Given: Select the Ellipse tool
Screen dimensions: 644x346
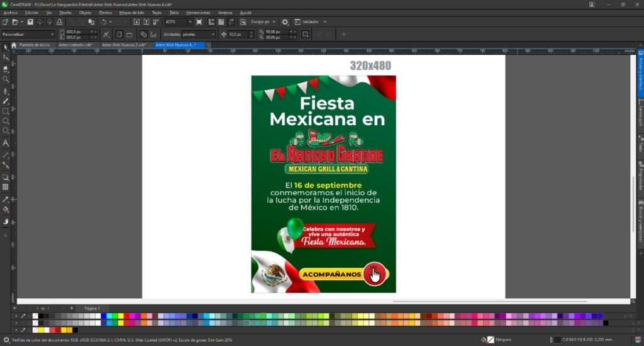Looking at the screenshot, I should pyautogui.click(x=6, y=121).
